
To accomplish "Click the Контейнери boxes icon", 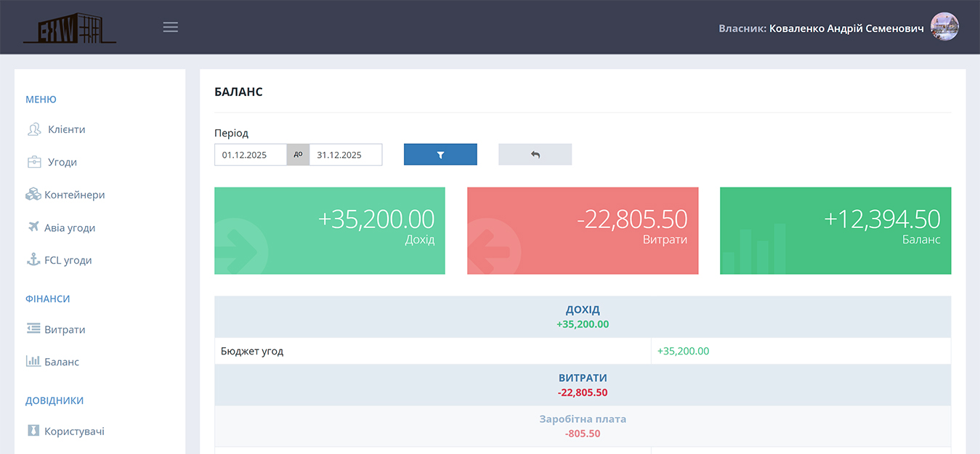I will (x=33, y=195).
